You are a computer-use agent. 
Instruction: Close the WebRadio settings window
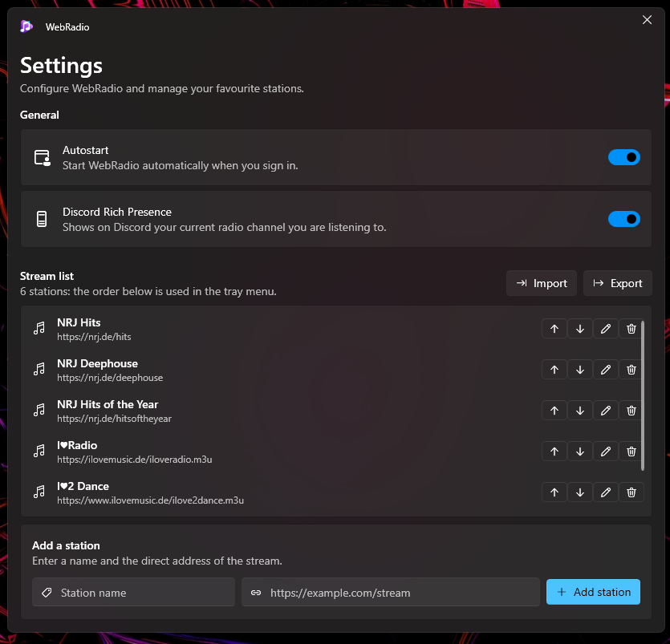pyautogui.click(x=647, y=19)
